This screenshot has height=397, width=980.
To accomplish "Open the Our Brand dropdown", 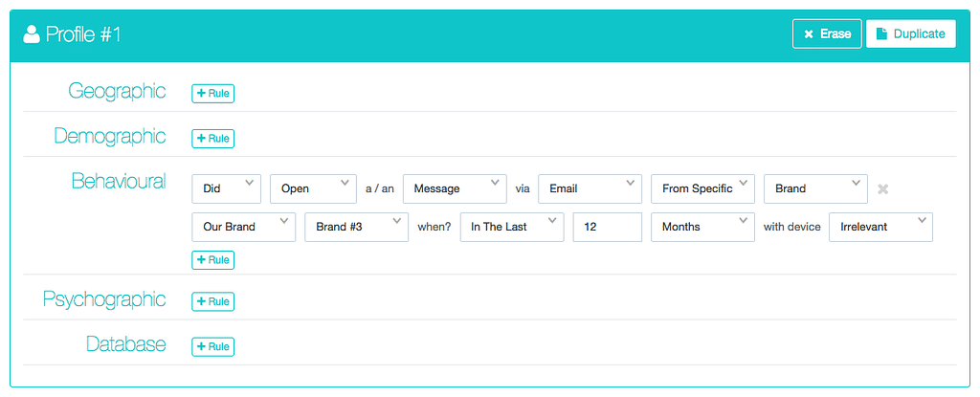I will (x=244, y=227).
